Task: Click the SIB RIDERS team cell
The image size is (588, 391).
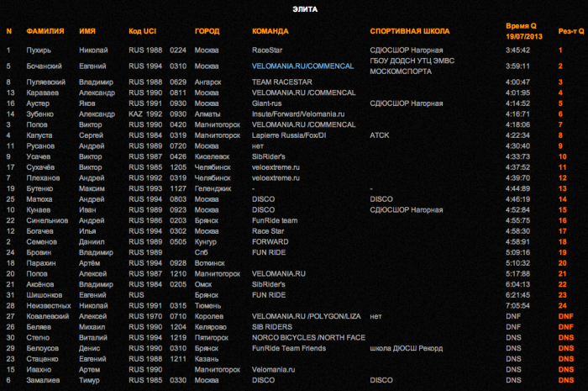Action: (272, 327)
